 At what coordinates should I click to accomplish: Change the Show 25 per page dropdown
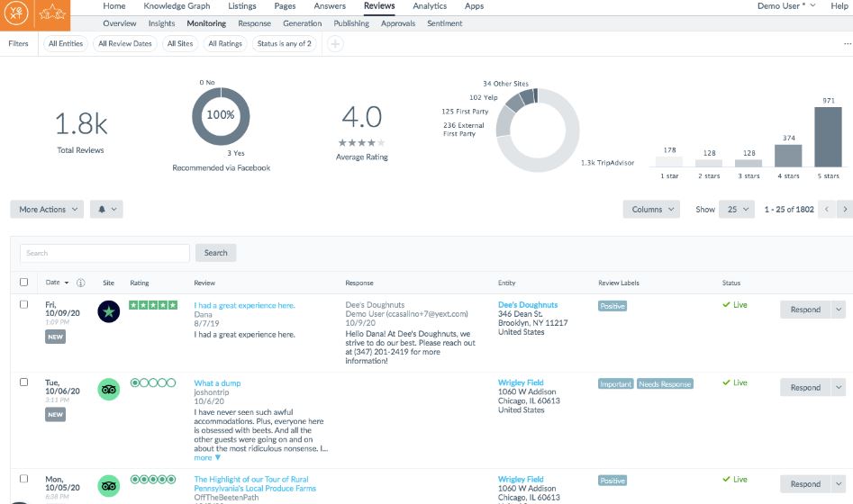(x=737, y=210)
